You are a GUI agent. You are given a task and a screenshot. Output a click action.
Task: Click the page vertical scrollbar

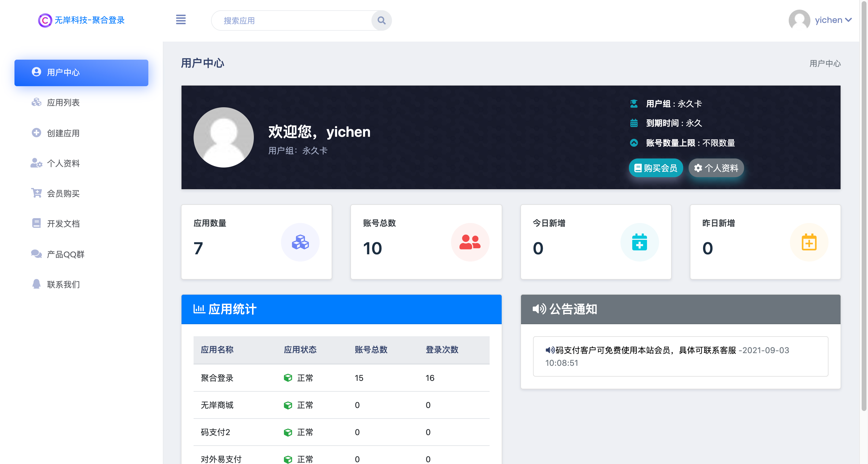[x=864, y=205]
